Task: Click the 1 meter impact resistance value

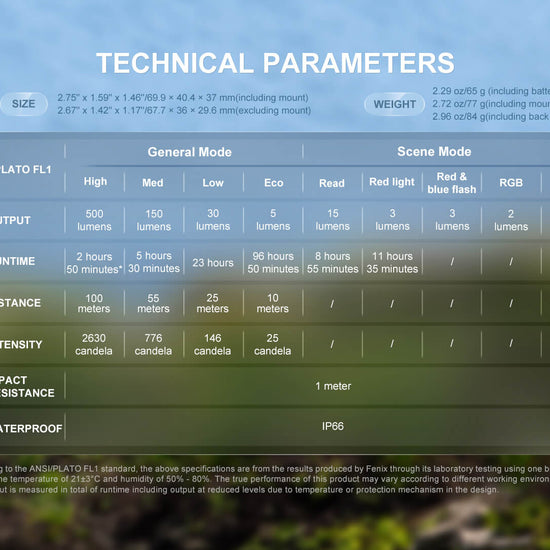Action: click(333, 386)
